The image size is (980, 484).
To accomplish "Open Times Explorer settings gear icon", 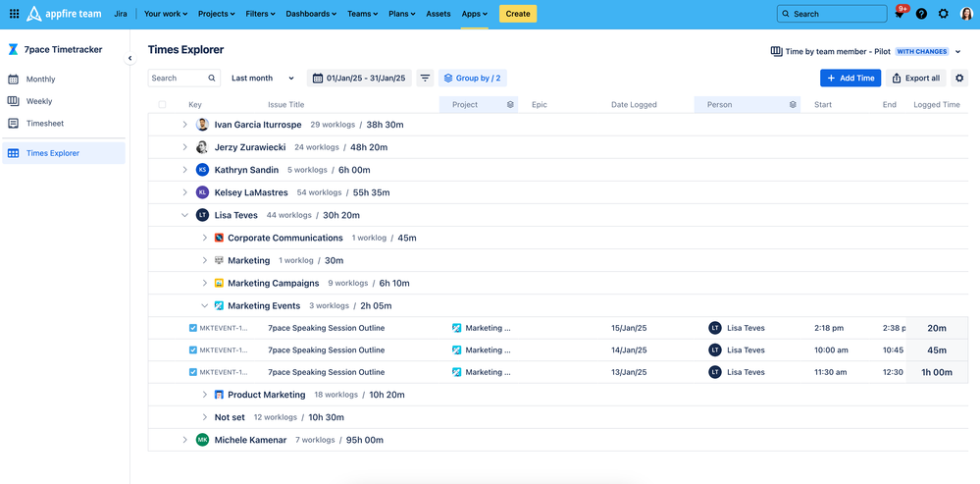I will (x=960, y=79).
